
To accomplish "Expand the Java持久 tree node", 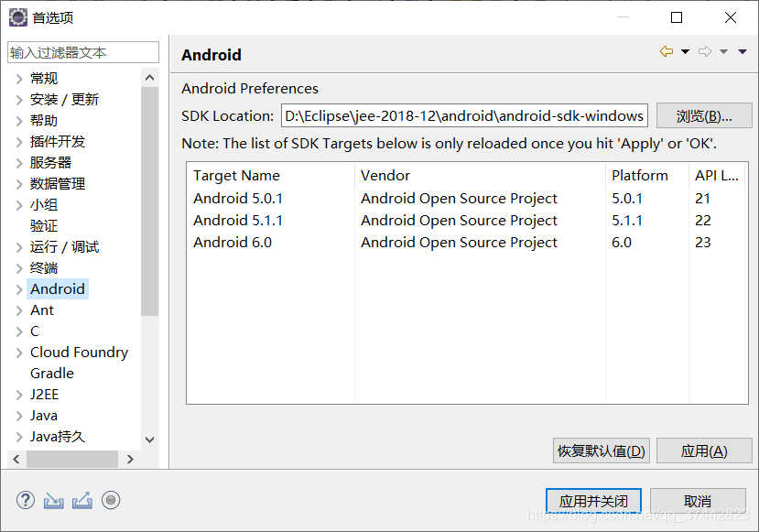I will click(x=19, y=437).
